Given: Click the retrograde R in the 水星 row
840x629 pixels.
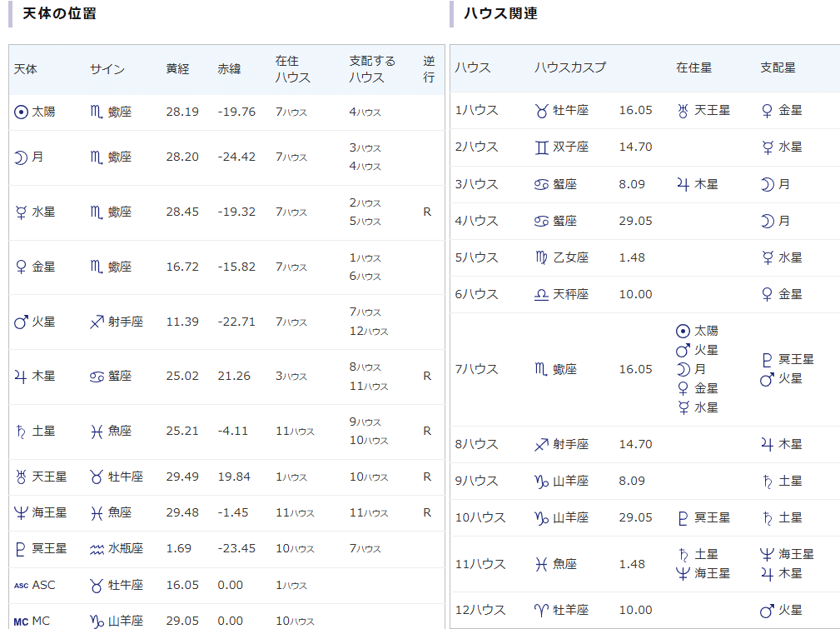Looking at the screenshot, I should coord(427,212).
